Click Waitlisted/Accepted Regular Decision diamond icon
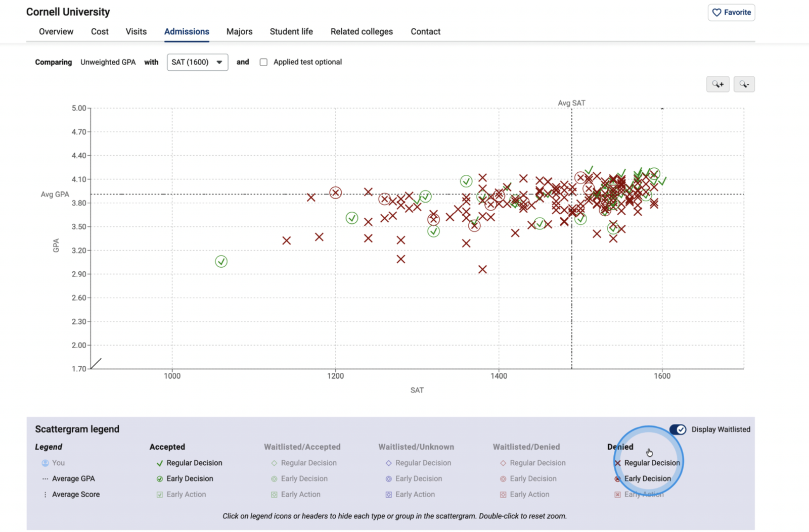Screen dimensions: 809x532 [274, 463]
